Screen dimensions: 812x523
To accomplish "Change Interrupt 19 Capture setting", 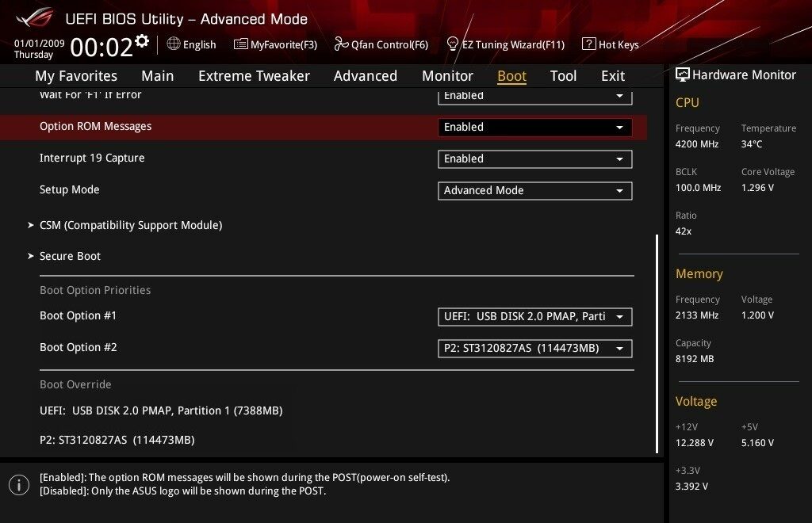I will tap(534, 158).
